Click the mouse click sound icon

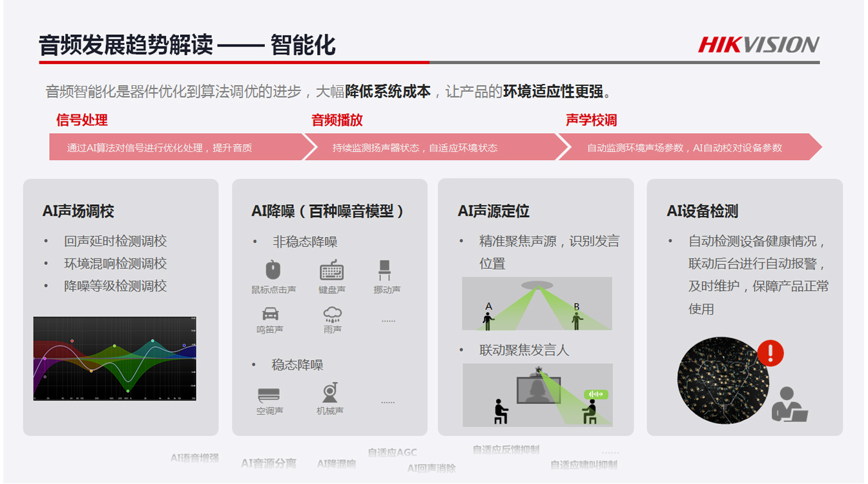pyautogui.click(x=273, y=270)
